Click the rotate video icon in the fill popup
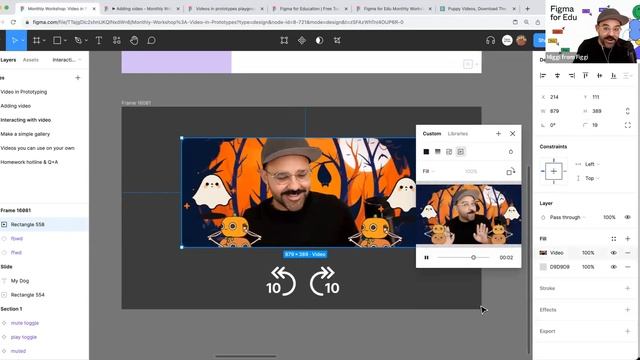The height and width of the screenshot is (360, 640). (x=511, y=171)
